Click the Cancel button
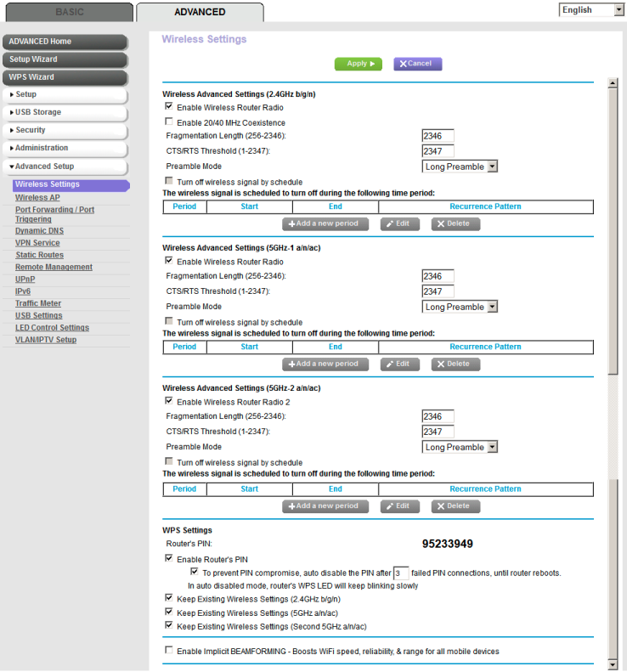 [417, 64]
